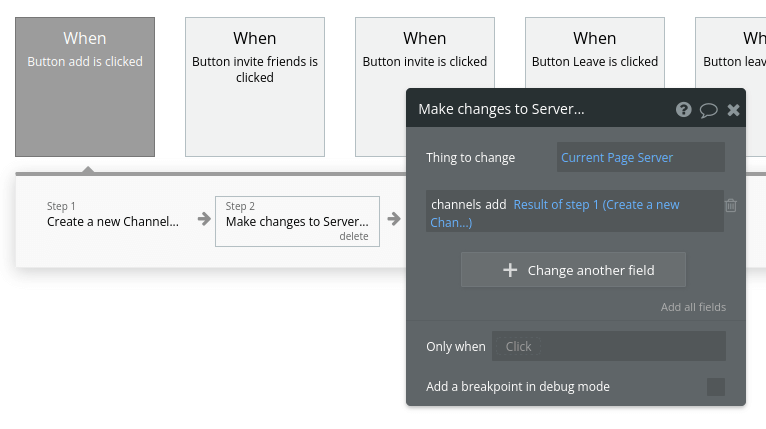766x429 pixels.
Task: Close the Make changes to Server dialog
Action: (733, 110)
